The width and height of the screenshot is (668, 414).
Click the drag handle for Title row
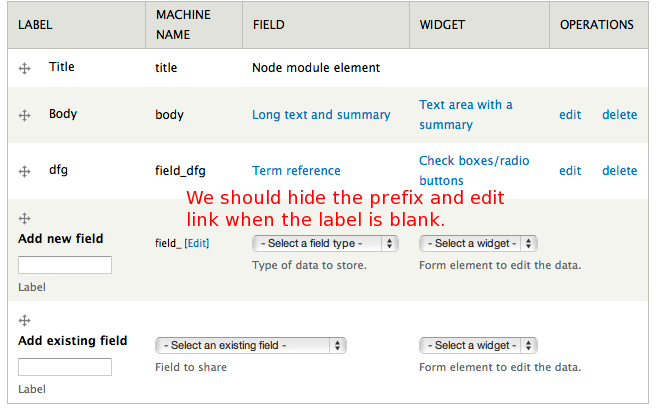coord(24,68)
